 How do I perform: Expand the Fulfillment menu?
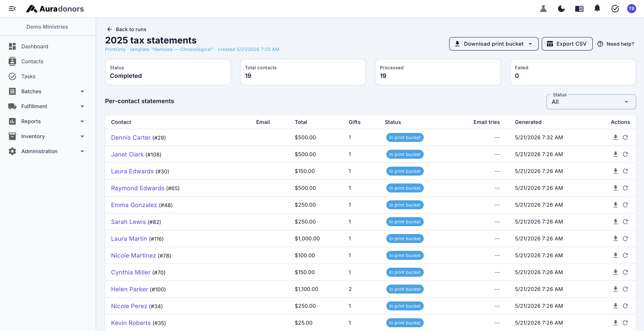tap(82, 106)
